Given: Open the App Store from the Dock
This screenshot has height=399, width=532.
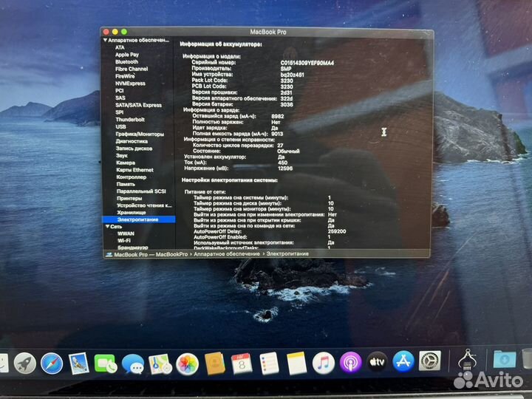Looking at the screenshot, I should pyautogui.click(x=403, y=361).
